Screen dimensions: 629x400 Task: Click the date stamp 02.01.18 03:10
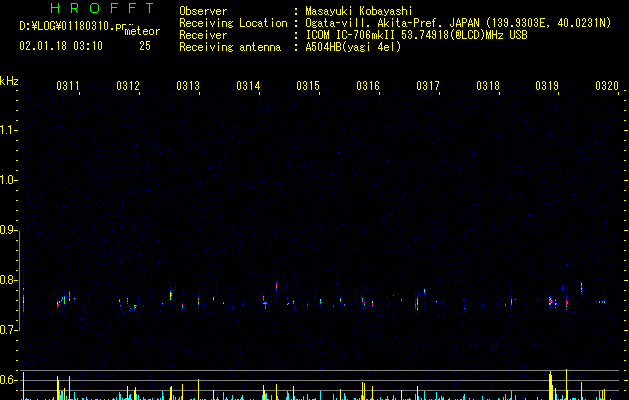click(61, 46)
